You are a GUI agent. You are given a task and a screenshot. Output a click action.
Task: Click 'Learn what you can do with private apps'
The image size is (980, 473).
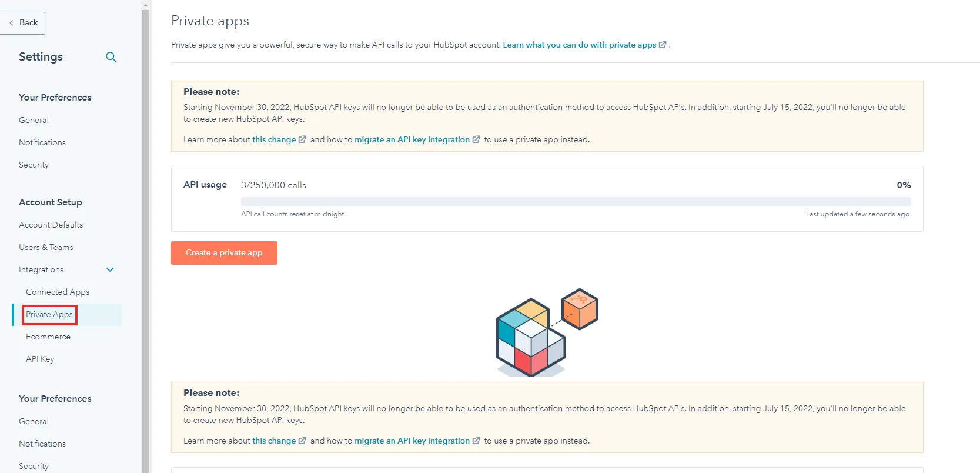coord(580,45)
